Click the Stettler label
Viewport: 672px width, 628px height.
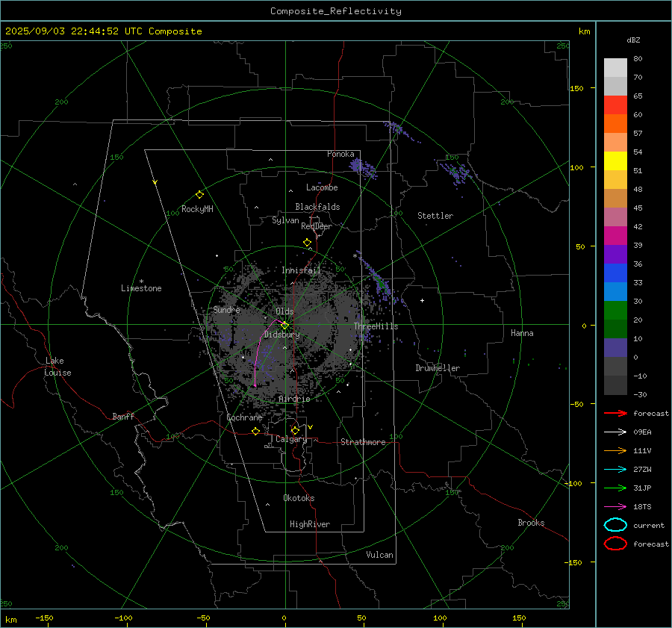pos(435,216)
